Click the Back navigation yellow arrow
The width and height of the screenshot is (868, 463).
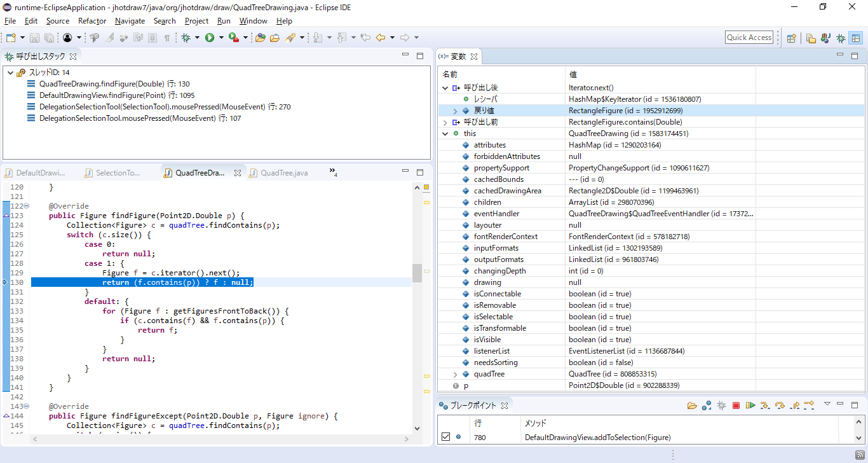click(380, 38)
